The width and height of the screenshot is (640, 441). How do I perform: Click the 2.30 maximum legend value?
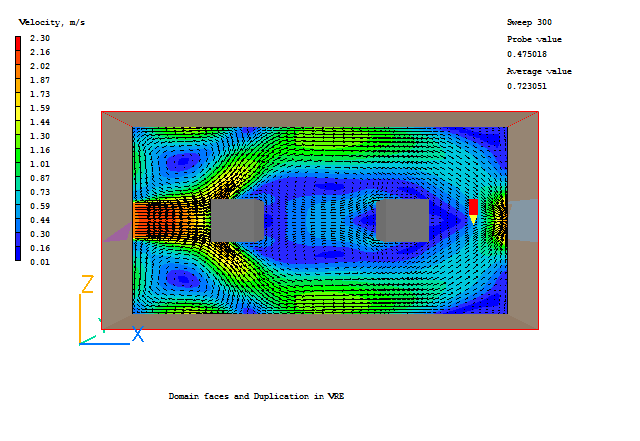coord(40,38)
